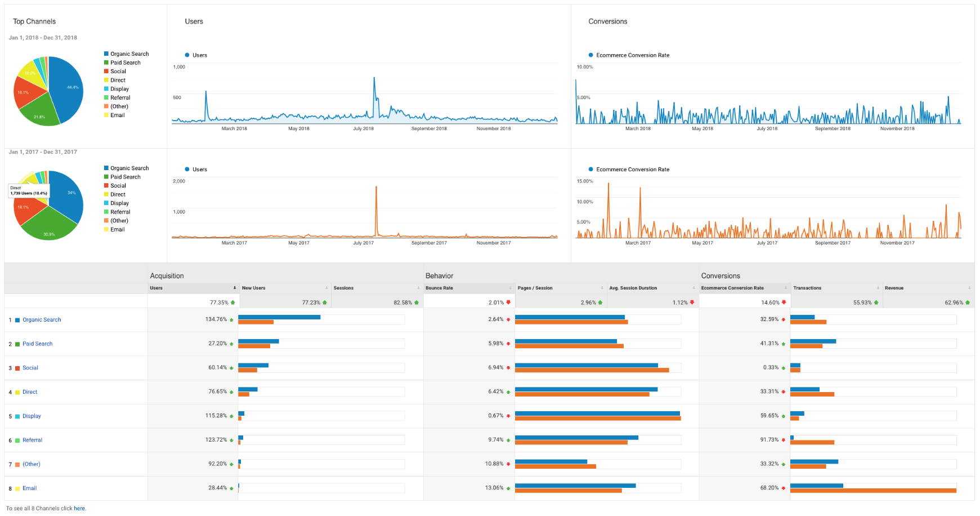Click the blue Users legend dot above 2018 chart
Screen dimensions: 980x516
point(187,55)
